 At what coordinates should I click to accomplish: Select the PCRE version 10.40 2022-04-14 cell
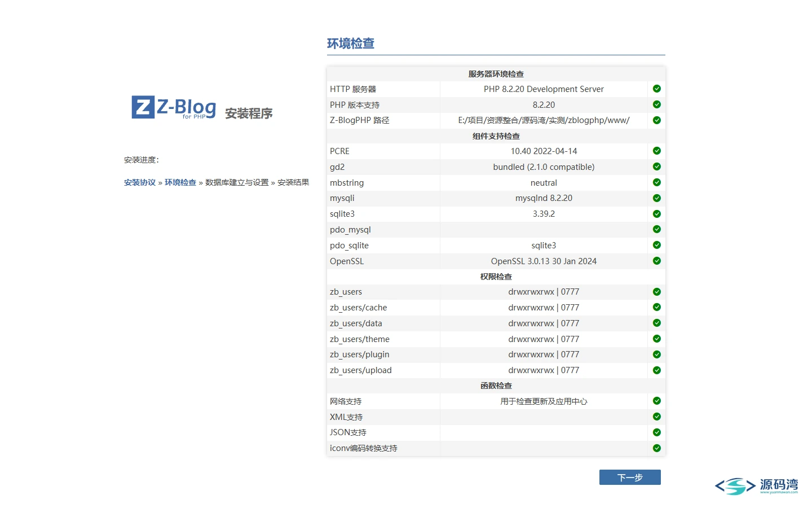pos(544,151)
